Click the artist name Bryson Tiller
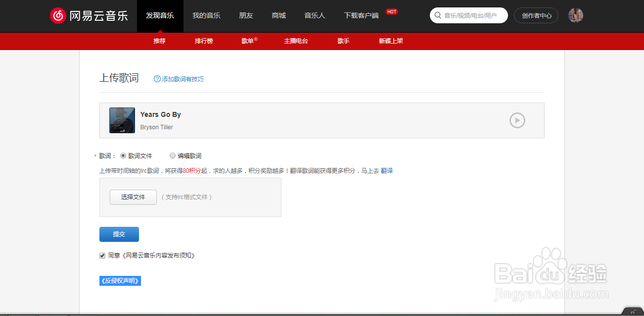 point(157,127)
